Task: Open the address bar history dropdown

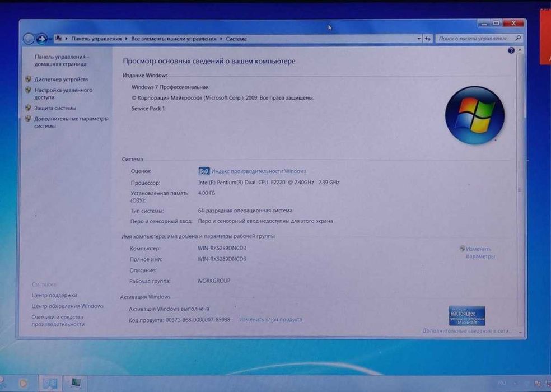Action: 419,39
